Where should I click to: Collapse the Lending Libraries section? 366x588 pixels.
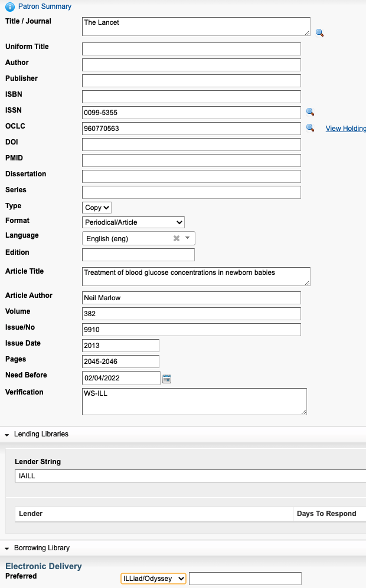(6, 435)
